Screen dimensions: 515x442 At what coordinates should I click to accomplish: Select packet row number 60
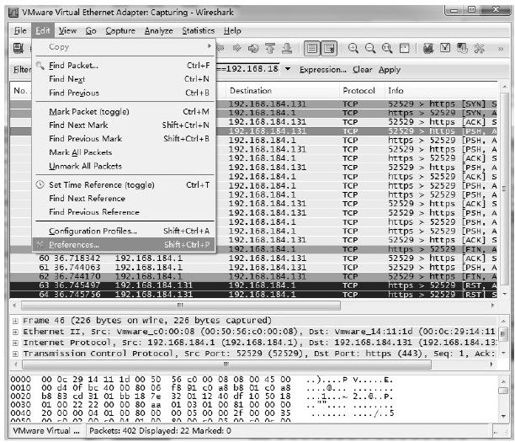point(254,258)
